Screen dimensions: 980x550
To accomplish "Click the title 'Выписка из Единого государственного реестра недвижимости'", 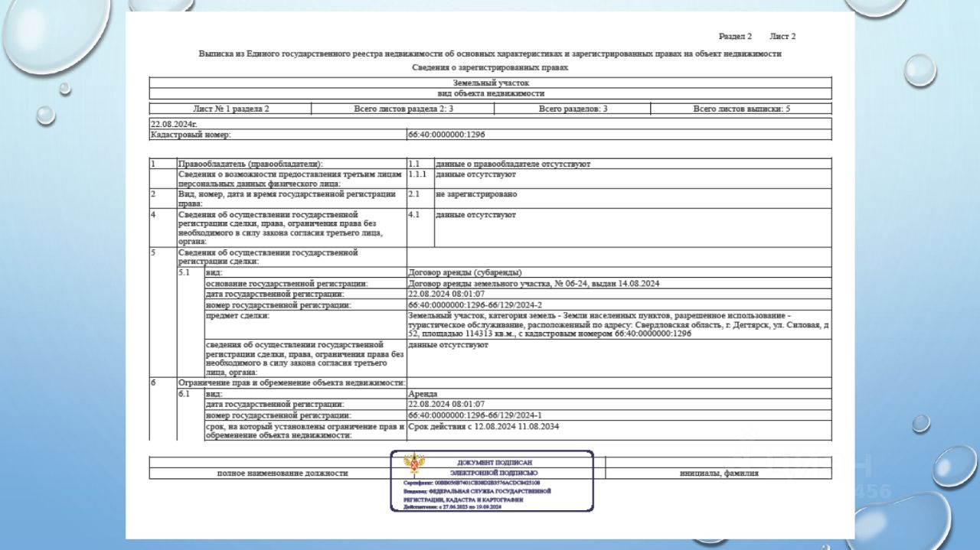I will click(490, 54).
